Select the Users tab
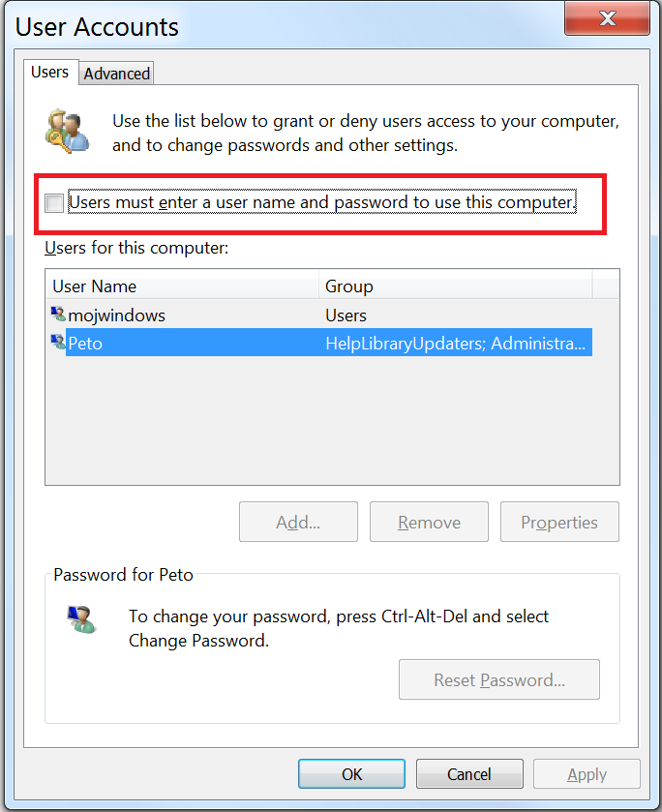 (x=49, y=72)
